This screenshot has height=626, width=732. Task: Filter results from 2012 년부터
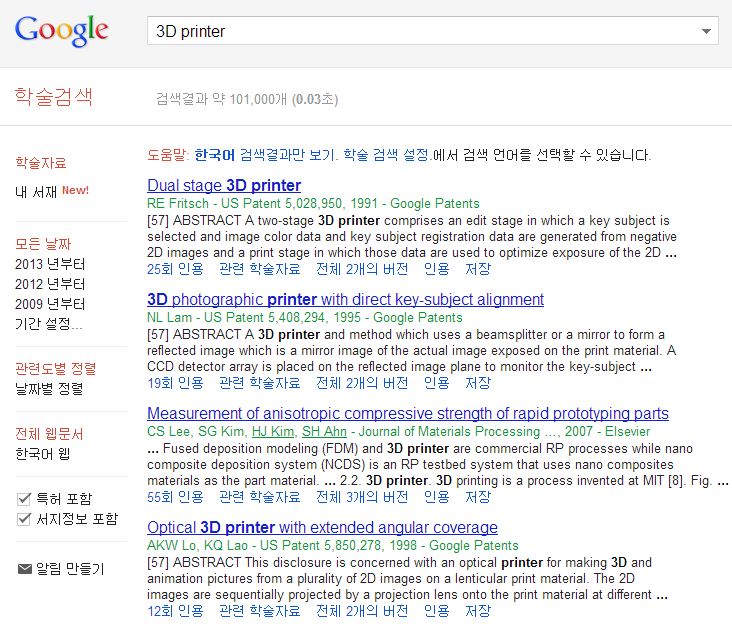point(50,284)
